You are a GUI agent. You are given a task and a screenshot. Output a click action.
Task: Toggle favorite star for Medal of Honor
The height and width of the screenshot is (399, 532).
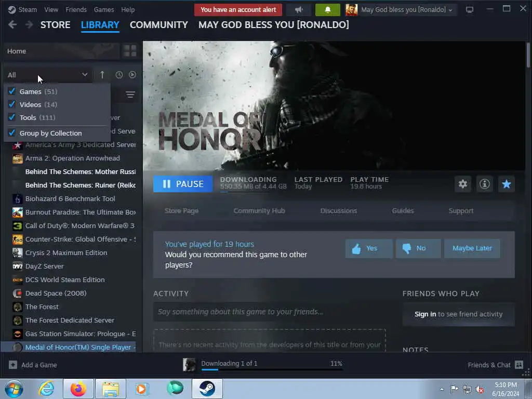tap(506, 184)
